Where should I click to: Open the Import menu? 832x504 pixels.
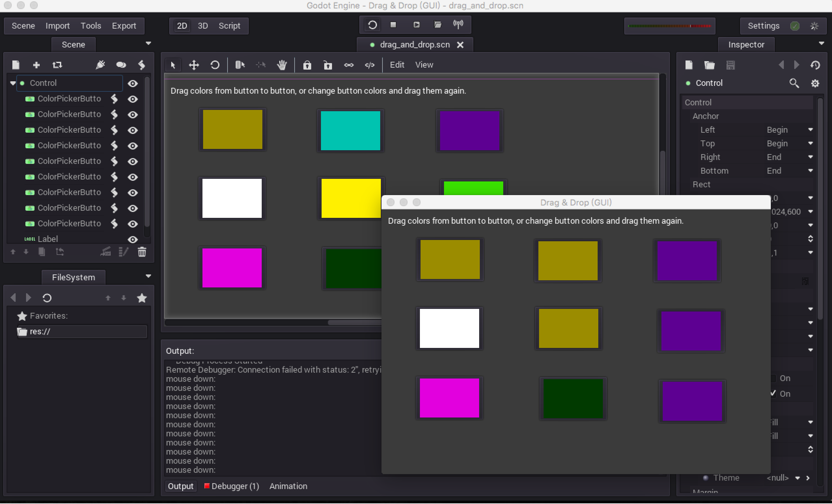click(x=57, y=26)
